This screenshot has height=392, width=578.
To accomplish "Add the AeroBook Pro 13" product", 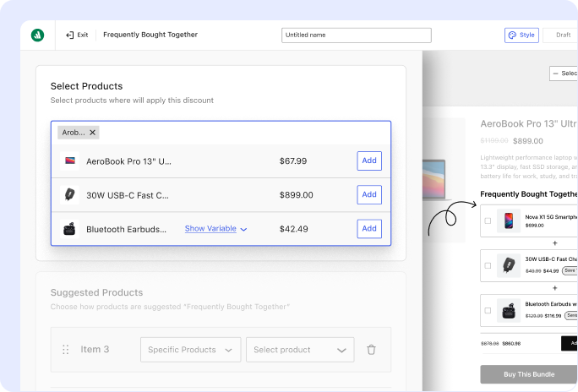I will [x=369, y=161].
